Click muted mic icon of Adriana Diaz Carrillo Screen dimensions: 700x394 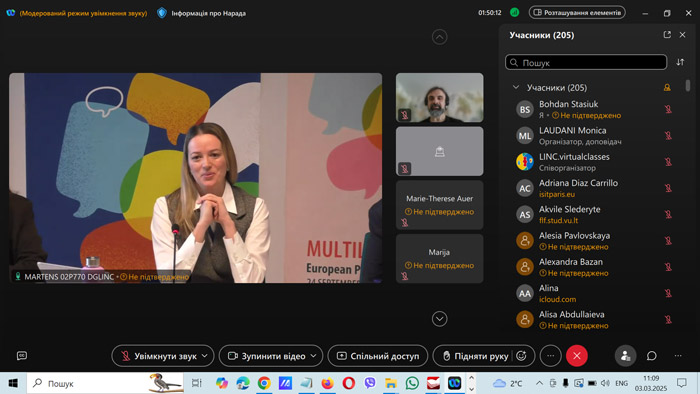click(668, 188)
